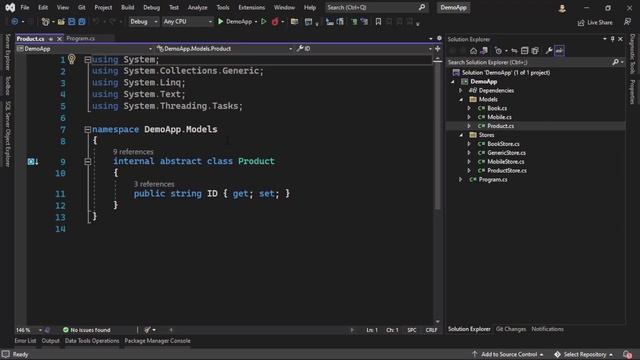This screenshot has width=640, height=360.
Task: Click the Search Solution Explorer input field
Action: [x=529, y=62]
